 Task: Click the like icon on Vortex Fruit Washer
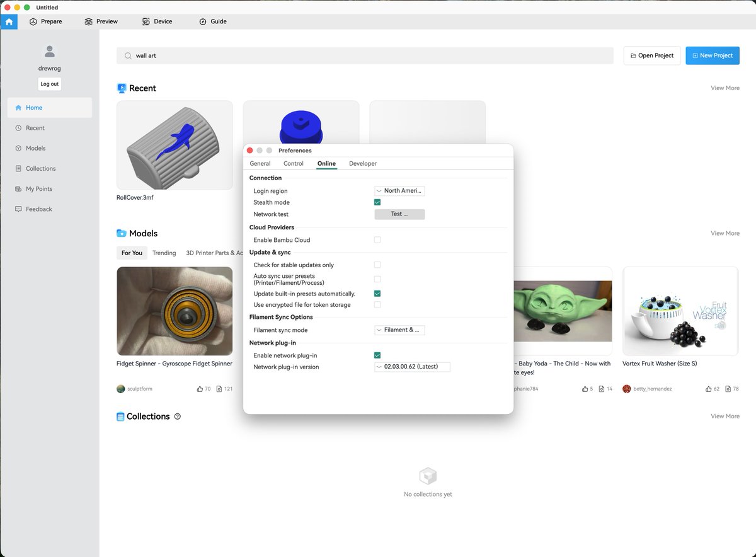709,389
